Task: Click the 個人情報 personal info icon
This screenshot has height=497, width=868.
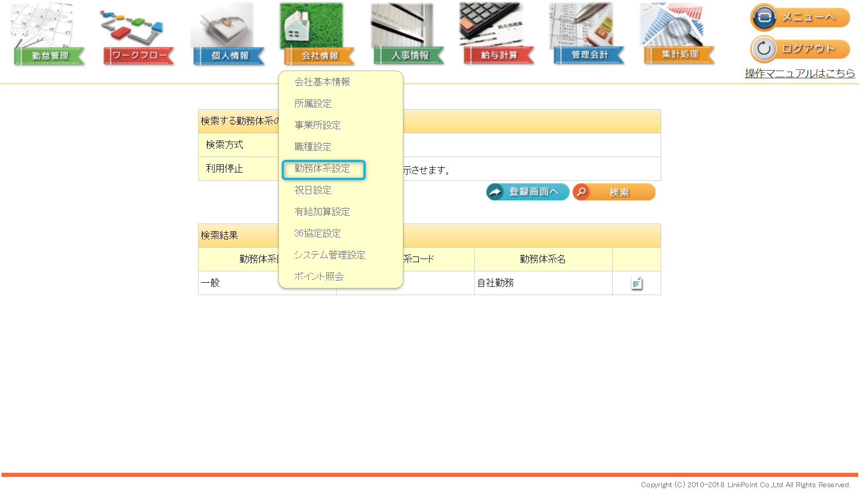Action: click(229, 35)
